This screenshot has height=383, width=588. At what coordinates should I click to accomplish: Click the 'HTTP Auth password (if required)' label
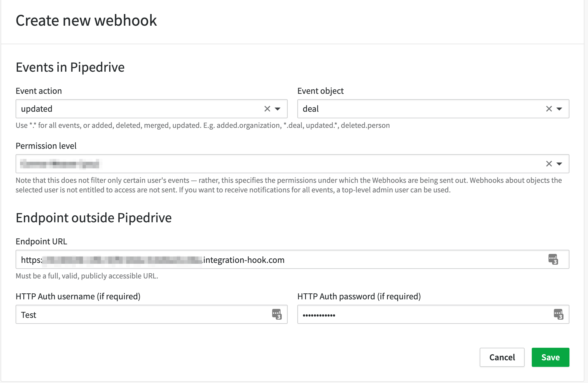click(x=359, y=296)
